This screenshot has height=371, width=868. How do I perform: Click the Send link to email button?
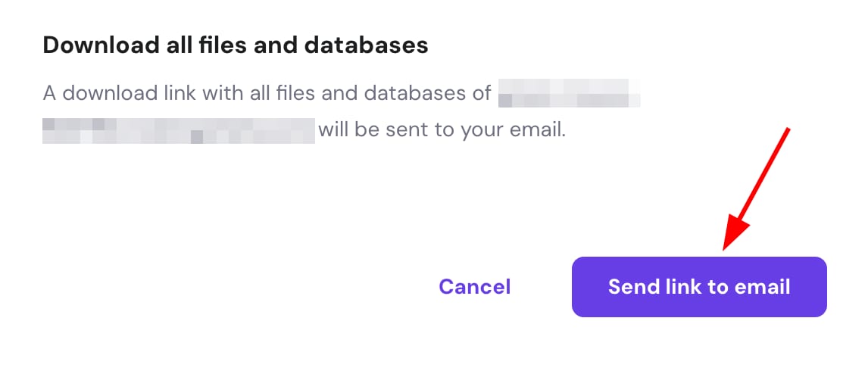tap(698, 287)
